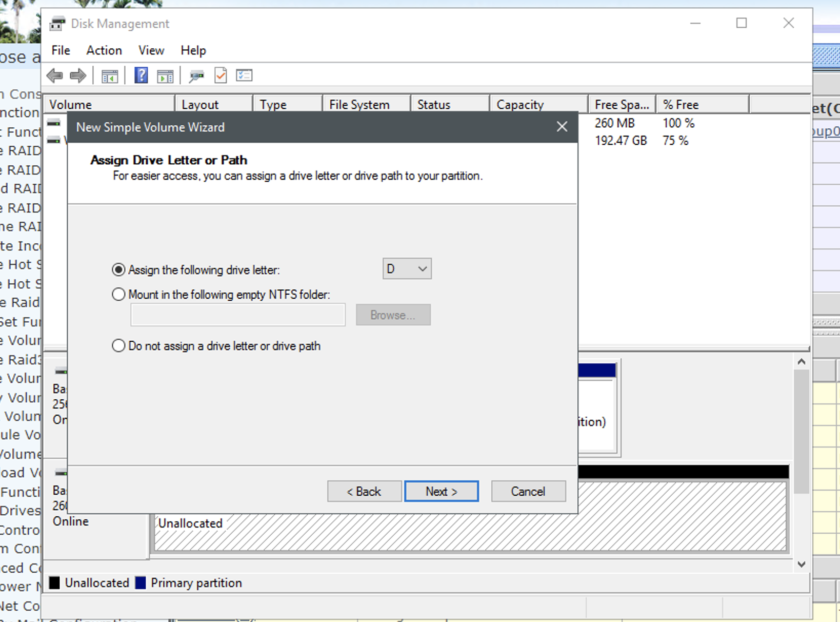This screenshot has height=622, width=840.
Task: Click the Next > button
Action: pyautogui.click(x=441, y=491)
